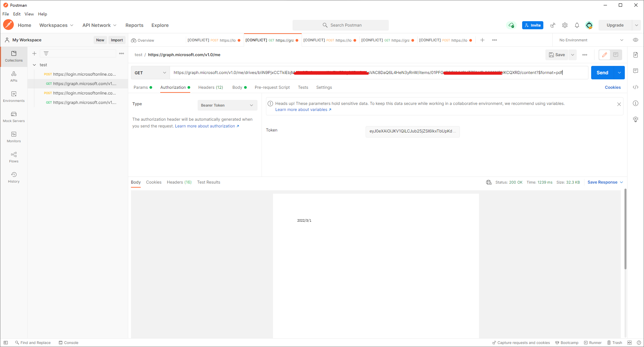Toggle two-pane view icon in status bar
Viewport: 644px width, 347px height.
coord(630,343)
